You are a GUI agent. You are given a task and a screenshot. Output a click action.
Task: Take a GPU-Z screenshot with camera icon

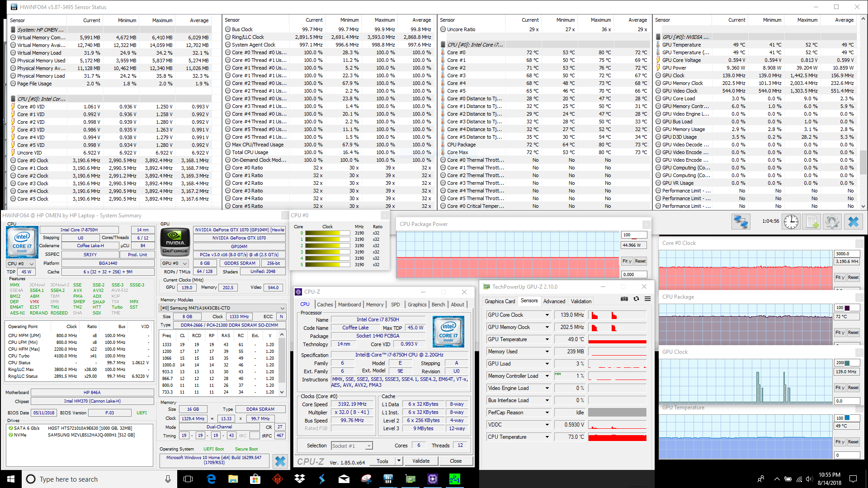click(624, 299)
